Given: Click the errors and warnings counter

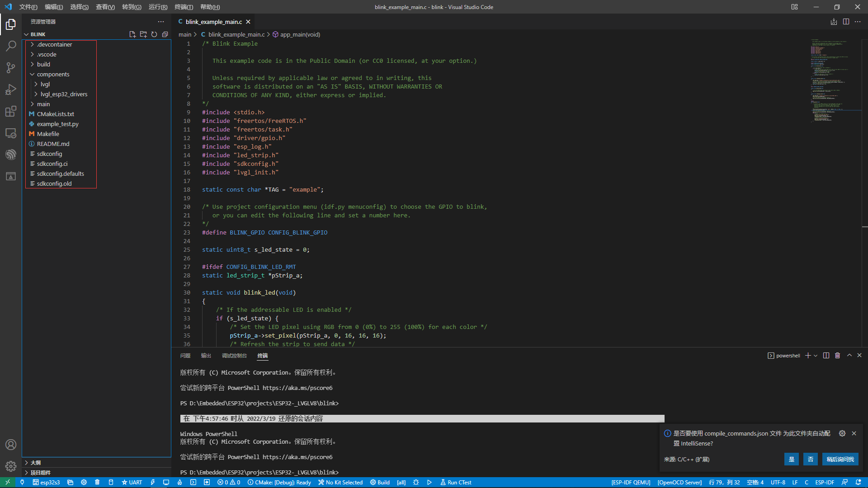Looking at the screenshot, I should tap(229, 482).
